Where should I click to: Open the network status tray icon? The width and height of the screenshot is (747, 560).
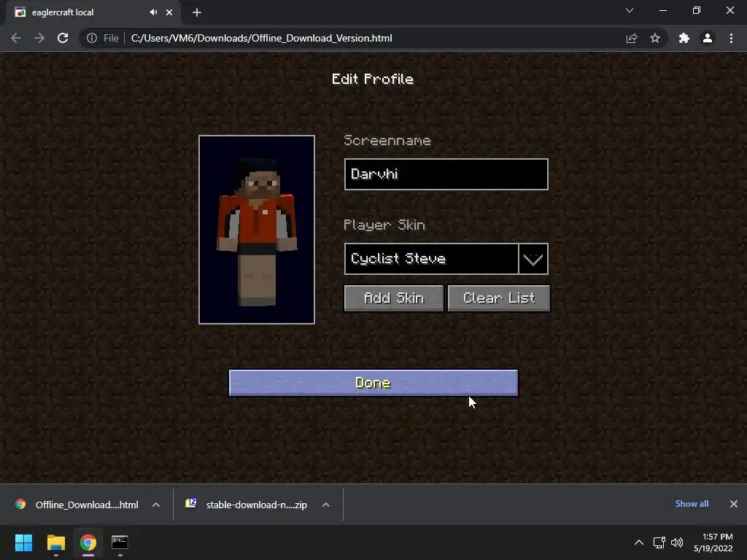[x=659, y=542]
